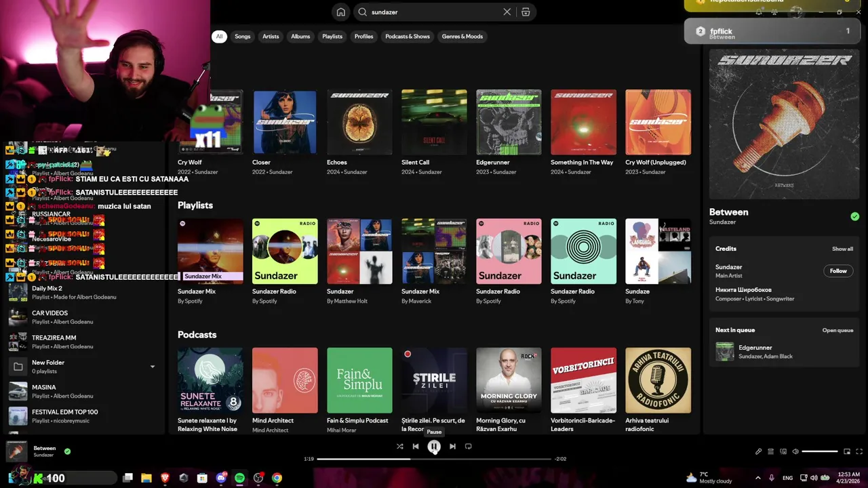The width and height of the screenshot is (868, 488).
Task: Toggle saved checkmark beside Between title in panel
Action: click(854, 216)
